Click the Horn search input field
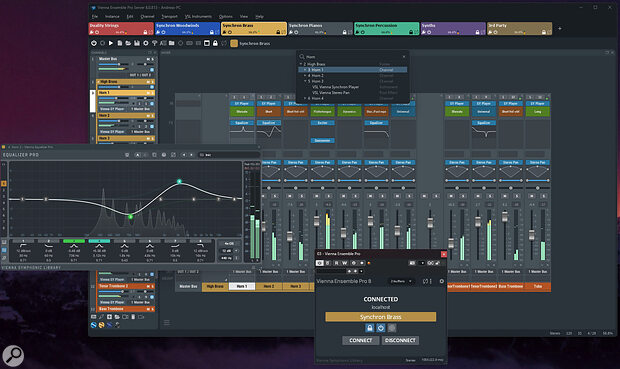 click(x=352, y=57)
